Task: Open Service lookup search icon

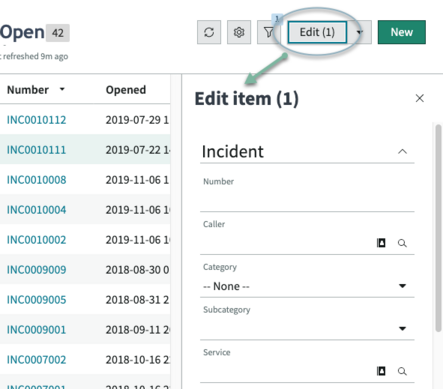Action: [x=402, y=371]
